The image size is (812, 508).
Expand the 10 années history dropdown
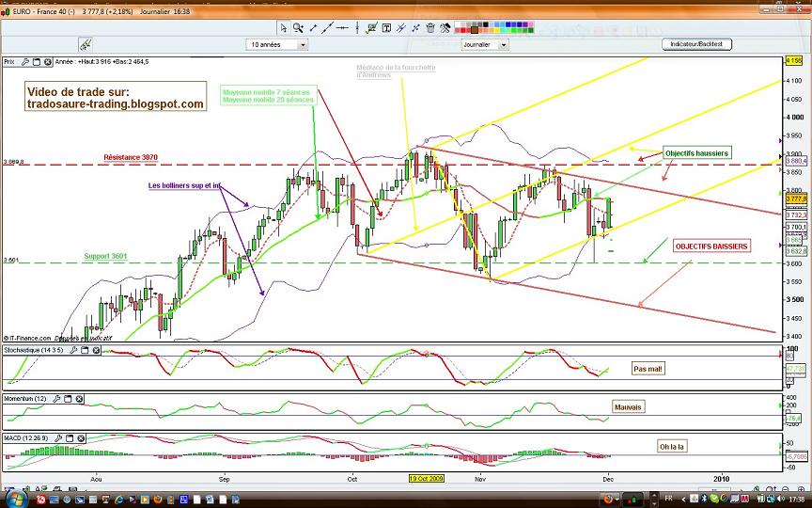click(x=303, y=45)
